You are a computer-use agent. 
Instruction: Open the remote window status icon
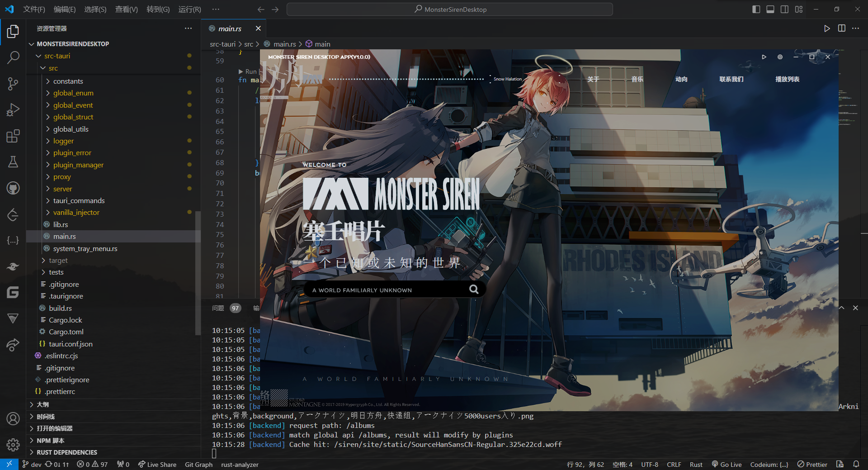[x=9, y=464]
